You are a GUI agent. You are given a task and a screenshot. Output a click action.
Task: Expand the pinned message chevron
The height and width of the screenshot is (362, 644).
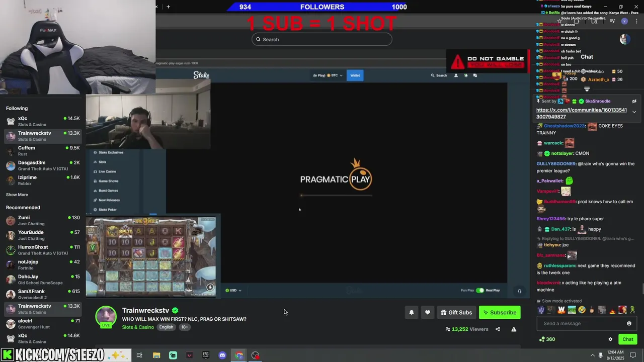click(x=634, y=112)
